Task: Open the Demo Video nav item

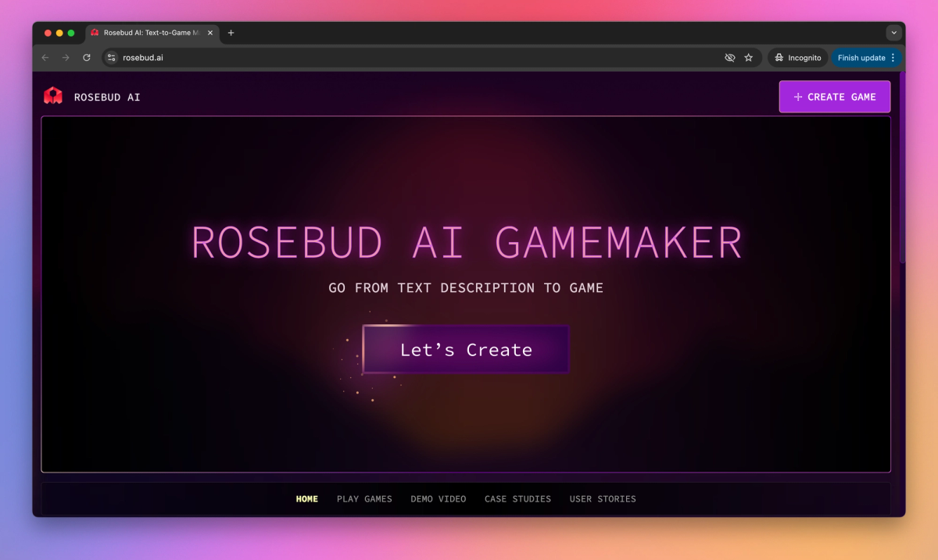Action: pyautogui.click(x=439, y=499)
